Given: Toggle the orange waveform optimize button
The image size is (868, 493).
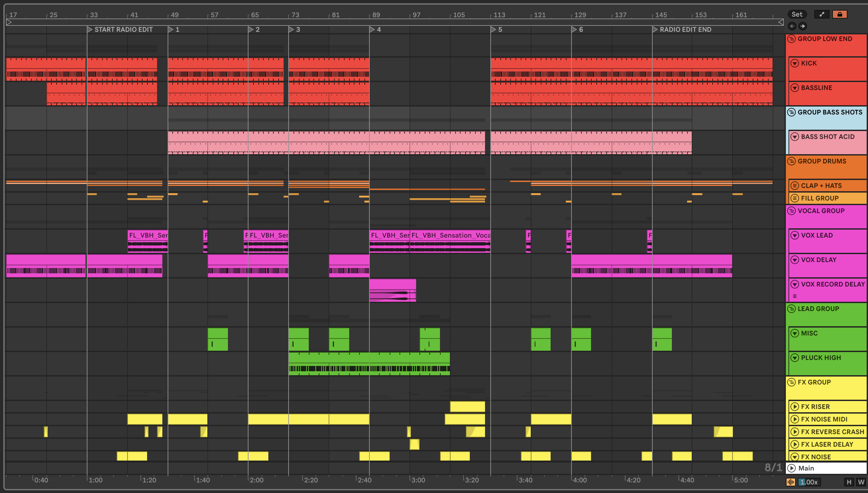Looking at the screenshot, I should [790, 482].
